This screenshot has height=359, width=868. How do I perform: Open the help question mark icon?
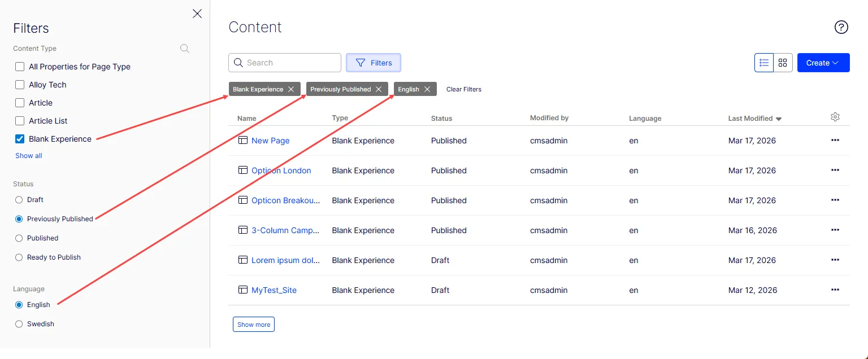point(841,27)
